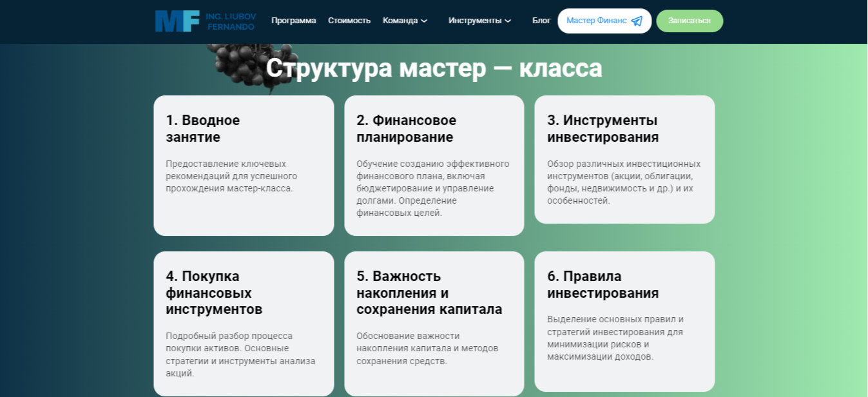868x397 pixels.
Task: Click the Записаться button
Action: (690, 21)
